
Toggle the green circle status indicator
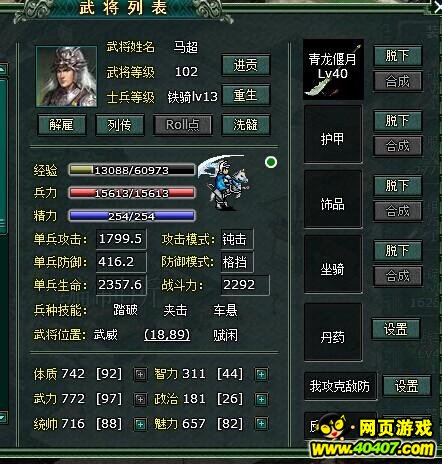tap(271, 162)
